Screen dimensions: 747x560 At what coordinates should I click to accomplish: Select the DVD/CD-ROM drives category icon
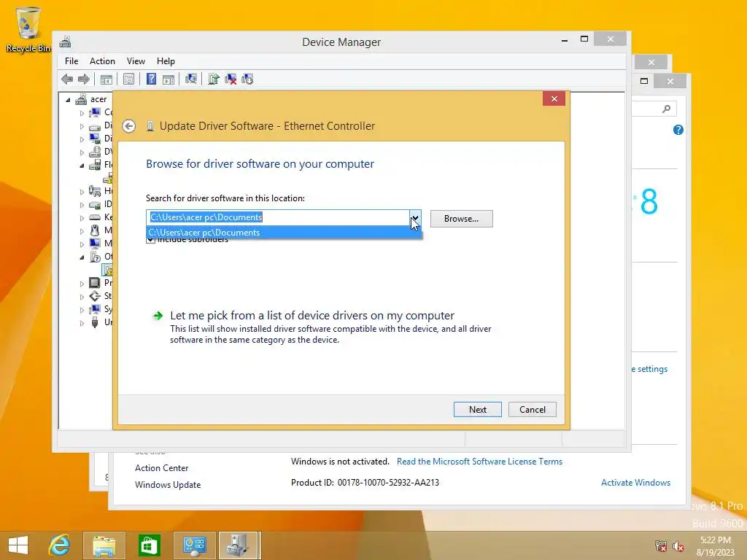tap(95, 152)
